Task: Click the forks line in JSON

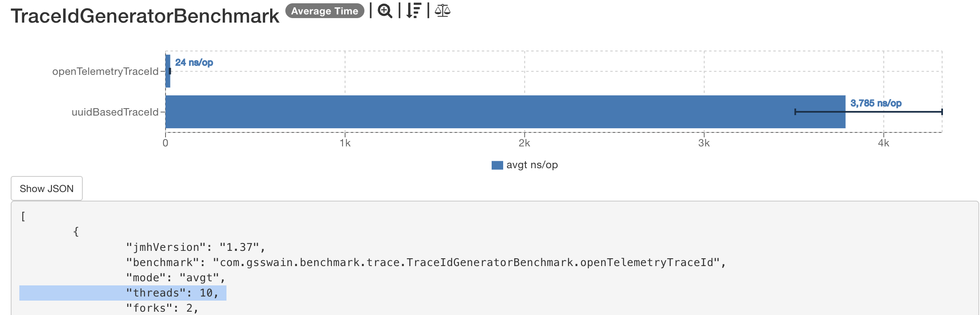Action: 162,308
